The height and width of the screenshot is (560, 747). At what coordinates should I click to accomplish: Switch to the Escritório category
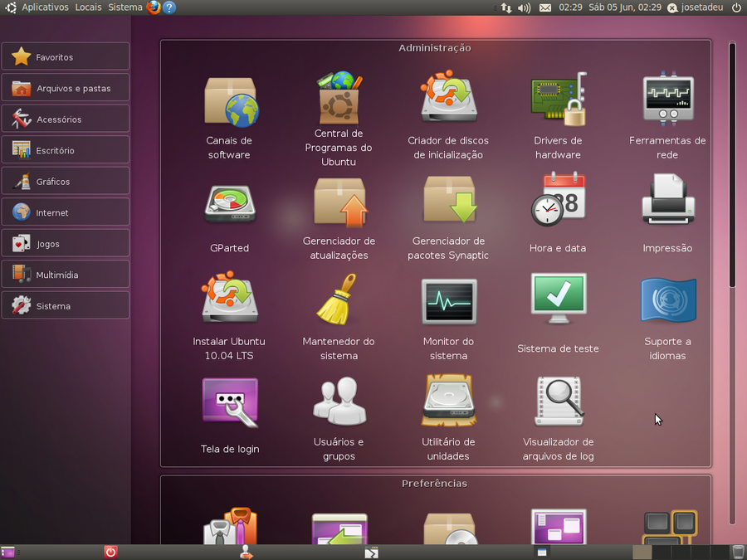tap(66, 150)
